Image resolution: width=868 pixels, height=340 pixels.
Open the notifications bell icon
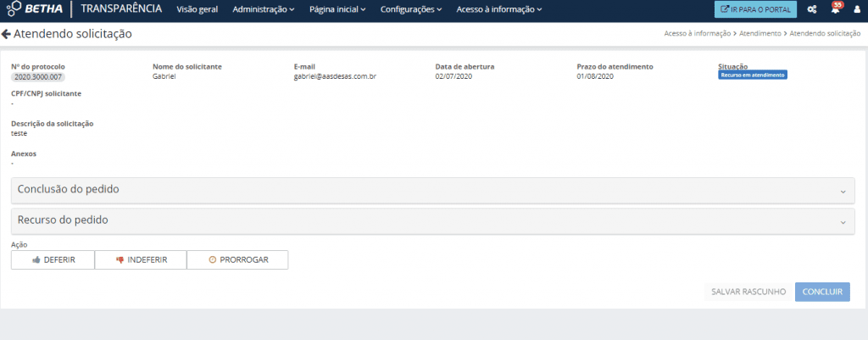[834, 10]
